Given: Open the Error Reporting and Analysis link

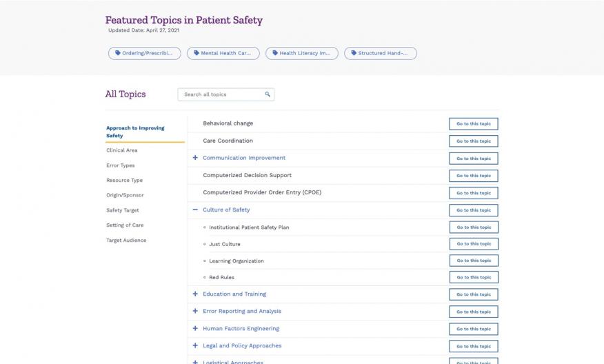Looking at the screenshot, I should pyautogui.click(x=242, y=311).
